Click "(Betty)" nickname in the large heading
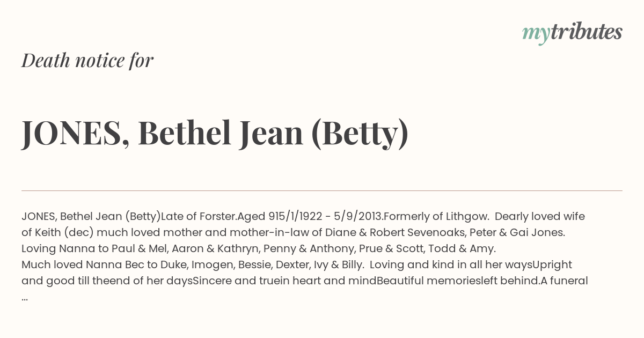Image resolution: width=644 pixels, height=338 pixels. 360,134
